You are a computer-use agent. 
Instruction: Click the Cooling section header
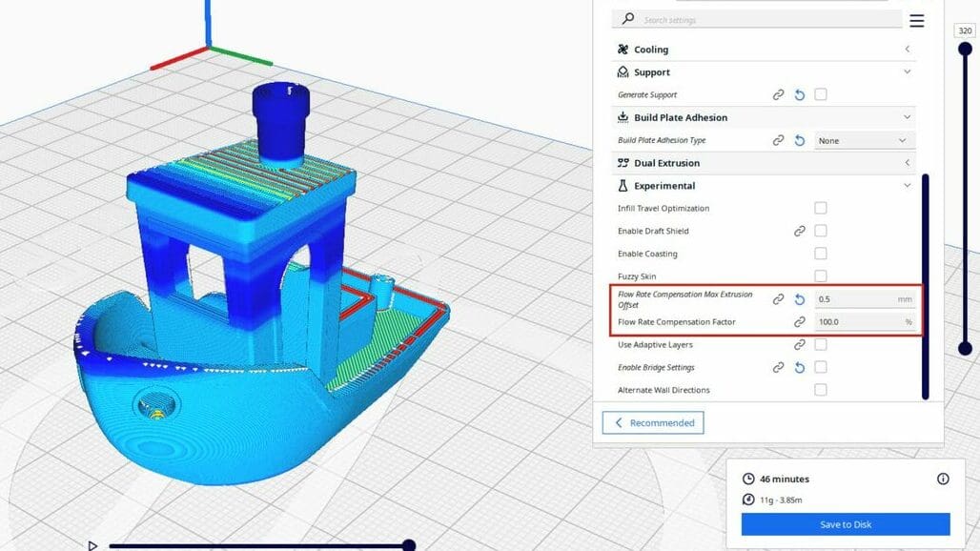coord(764,50)
